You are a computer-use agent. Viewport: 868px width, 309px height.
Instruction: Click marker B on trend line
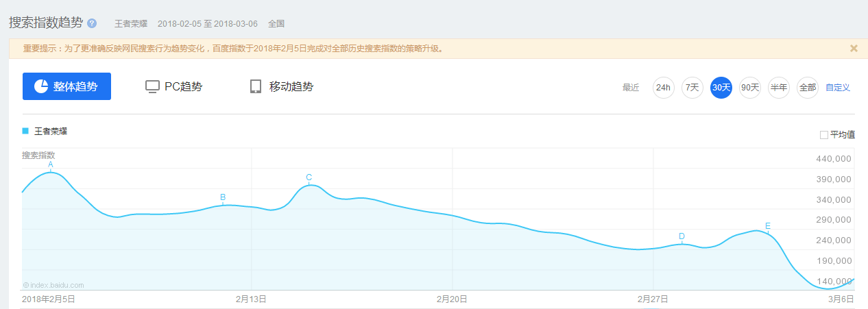(x=223, y=197)
